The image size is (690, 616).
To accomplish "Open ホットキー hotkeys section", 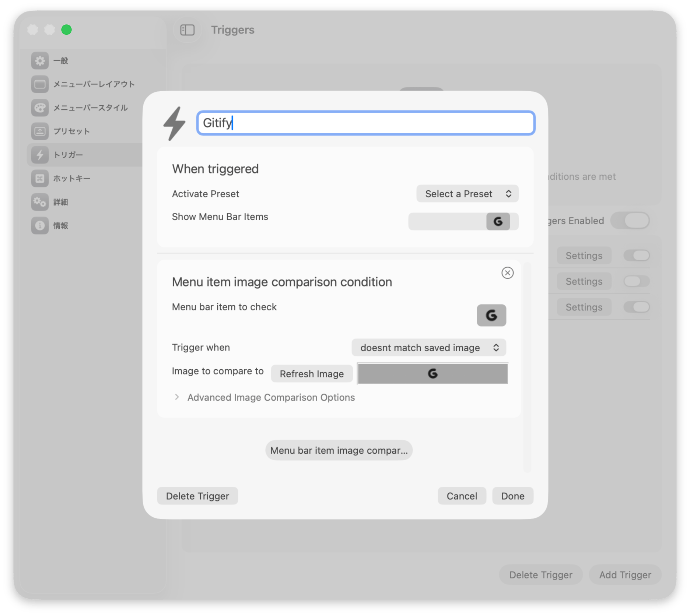I will 71,179.
